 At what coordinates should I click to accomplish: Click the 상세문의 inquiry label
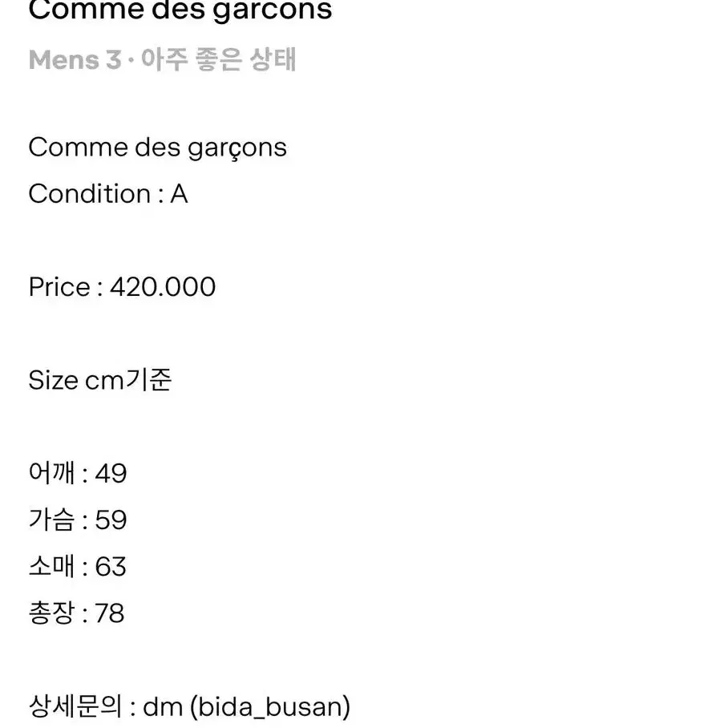(75, 706)
